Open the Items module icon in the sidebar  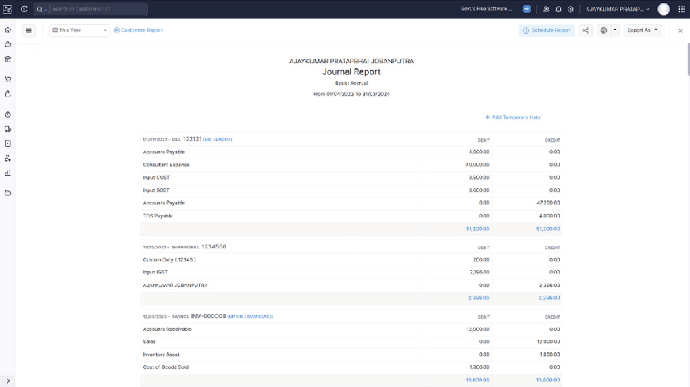8,44
